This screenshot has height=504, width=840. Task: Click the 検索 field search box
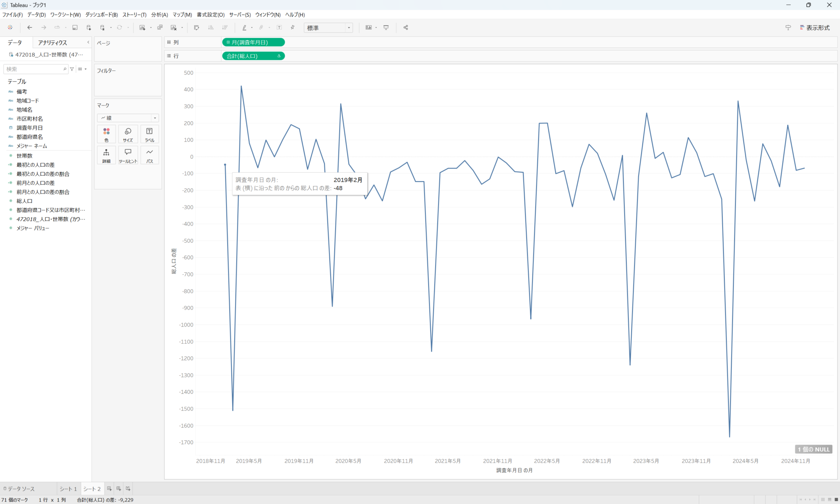click(34, 69)
